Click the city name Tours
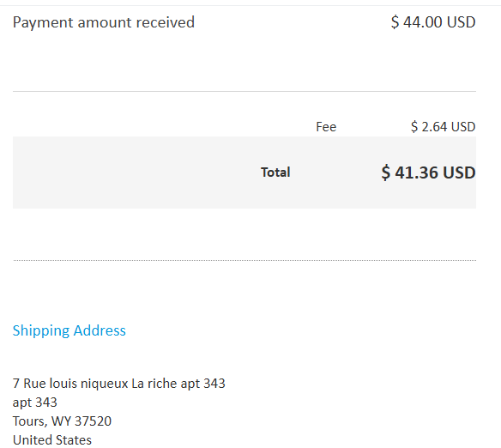Viewport: 501px width, 448px height. click(x=28, y=421)
